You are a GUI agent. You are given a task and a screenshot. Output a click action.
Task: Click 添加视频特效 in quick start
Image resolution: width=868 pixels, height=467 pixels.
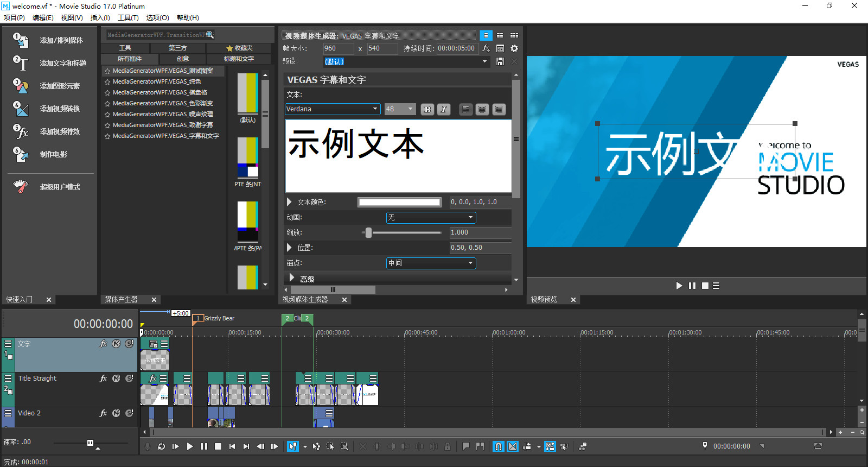point(60,131)
